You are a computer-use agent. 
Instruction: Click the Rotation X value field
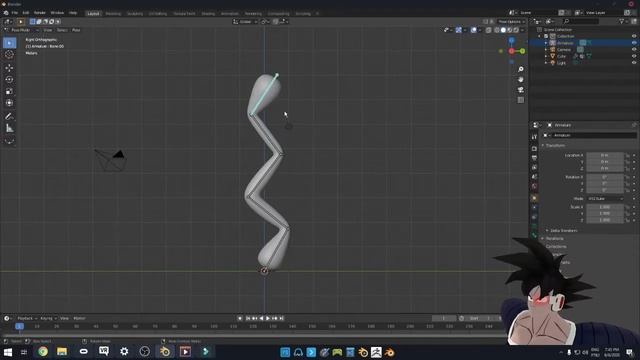click(x=605, y=177)
